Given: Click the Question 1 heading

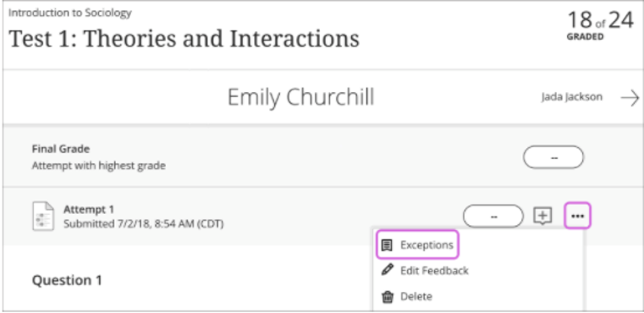Looking at the screenshot, I should tap(67, 281).
